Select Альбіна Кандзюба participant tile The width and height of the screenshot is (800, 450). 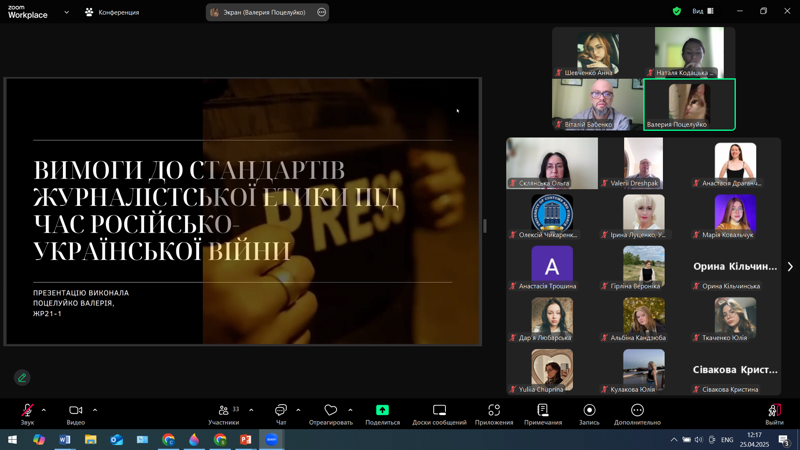click(x=643, y=318)
